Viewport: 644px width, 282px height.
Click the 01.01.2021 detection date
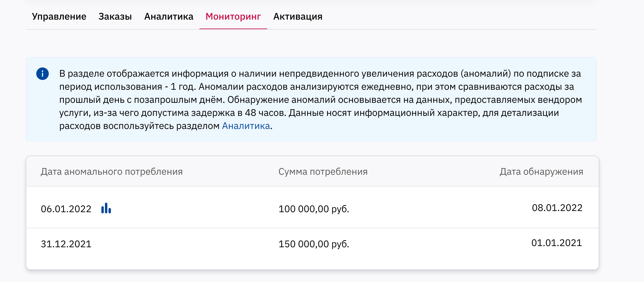[x=556, y=243]
